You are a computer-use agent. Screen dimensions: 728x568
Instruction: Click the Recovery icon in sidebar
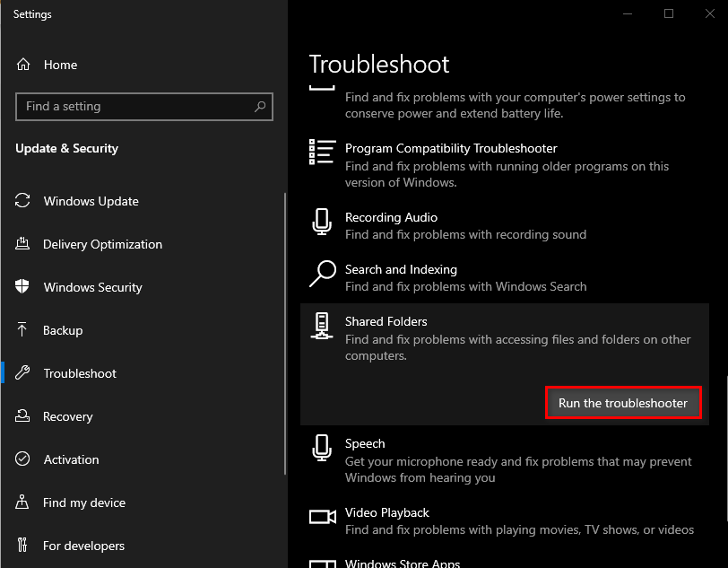click(23, 416)
